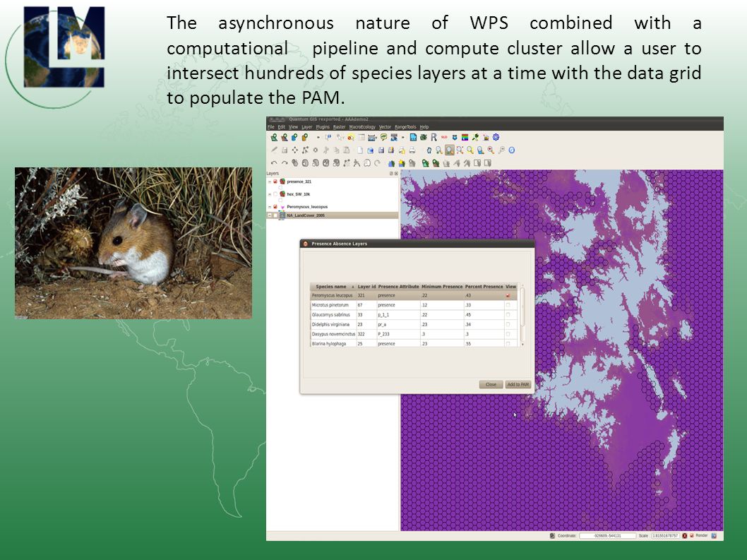The width and height of the screenshot is (747, 560).
Task: Collapse the presence_321 layer tree node
Action: point(270,181)
